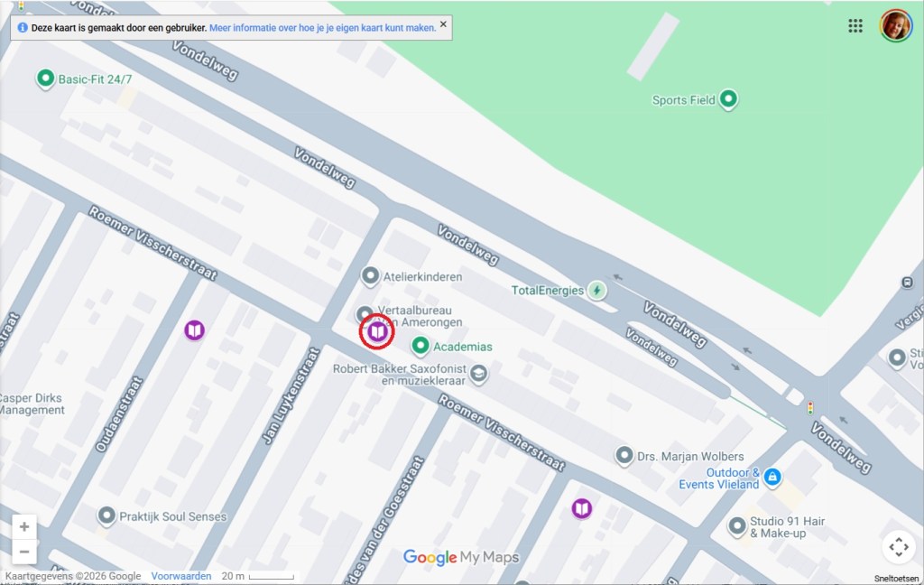Open the Voorwaarden terms link
The width and height of the screenshot is (924, 585).
tap(180, 576)
